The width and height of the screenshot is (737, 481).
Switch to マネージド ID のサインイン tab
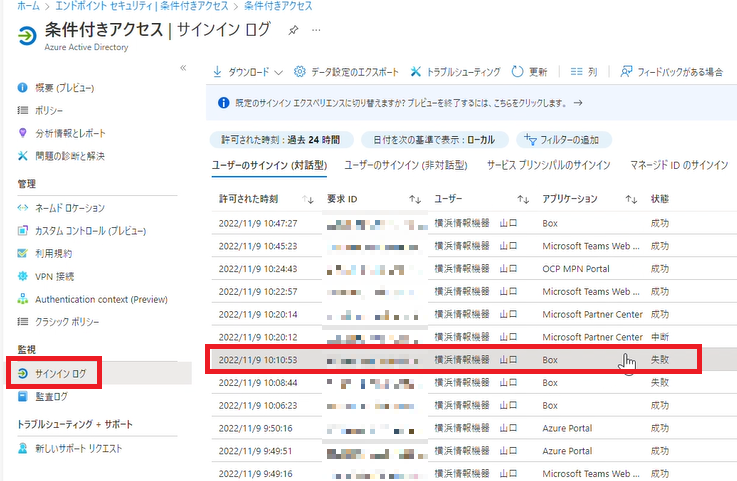click(x=679, y=165)
